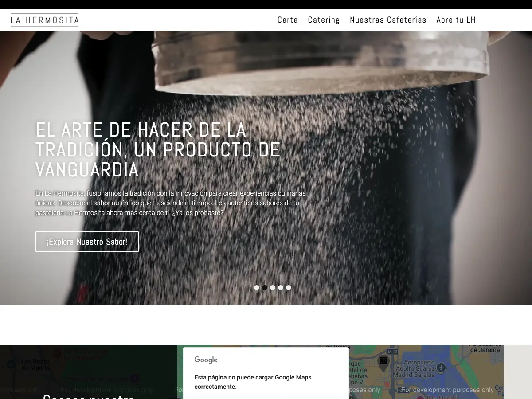Click the hero headline El Arte de Hacer
Viewport: 532px width, 399px height.
[158, 150]
